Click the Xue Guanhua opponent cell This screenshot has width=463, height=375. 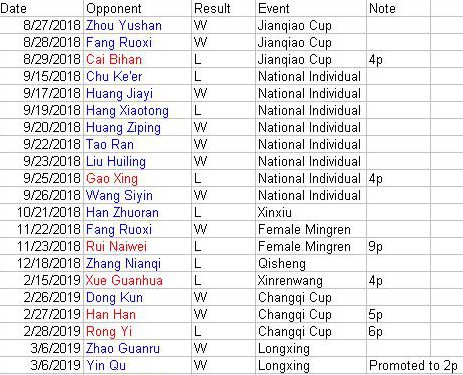[137, 280]
